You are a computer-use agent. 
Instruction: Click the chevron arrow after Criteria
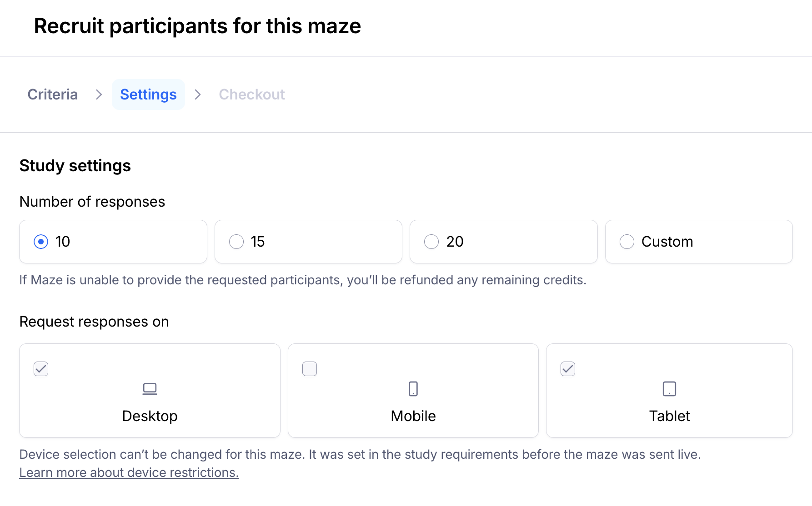pos(99,94)
